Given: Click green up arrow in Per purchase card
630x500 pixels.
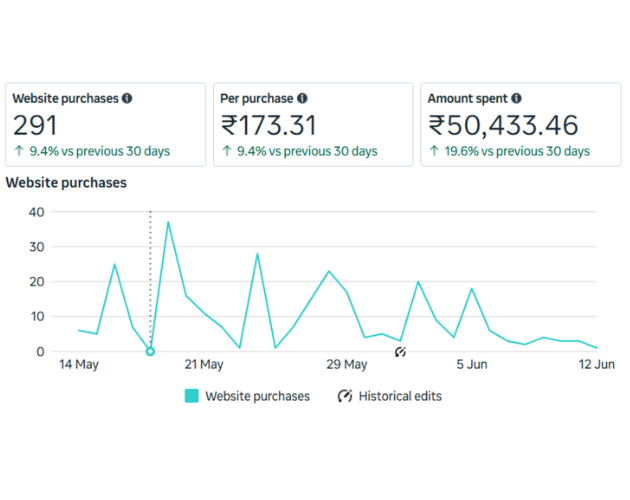Looking at the screenshot, I should coord(226,151).
